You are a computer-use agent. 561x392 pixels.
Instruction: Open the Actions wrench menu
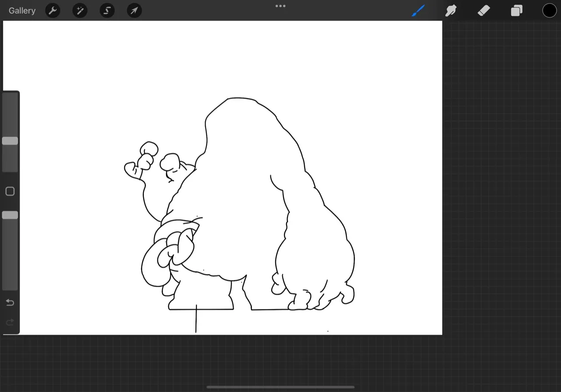pos(53,11)
